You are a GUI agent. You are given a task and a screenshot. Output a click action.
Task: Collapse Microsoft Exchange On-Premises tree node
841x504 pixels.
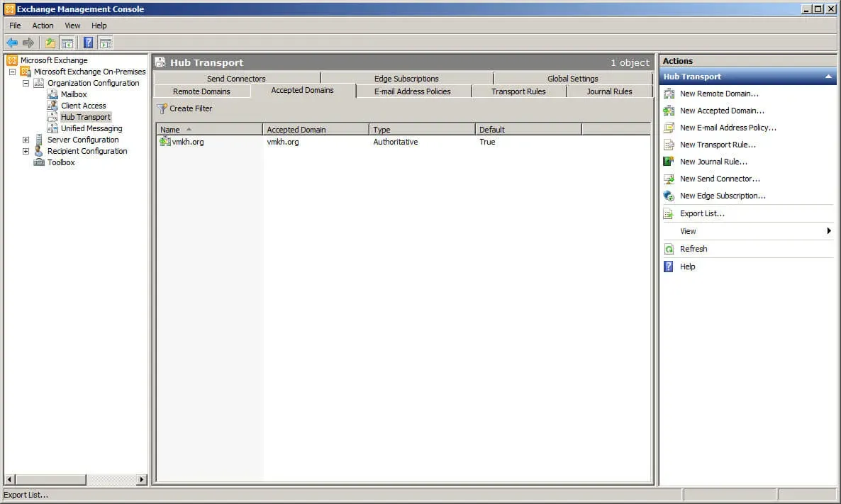12,72
